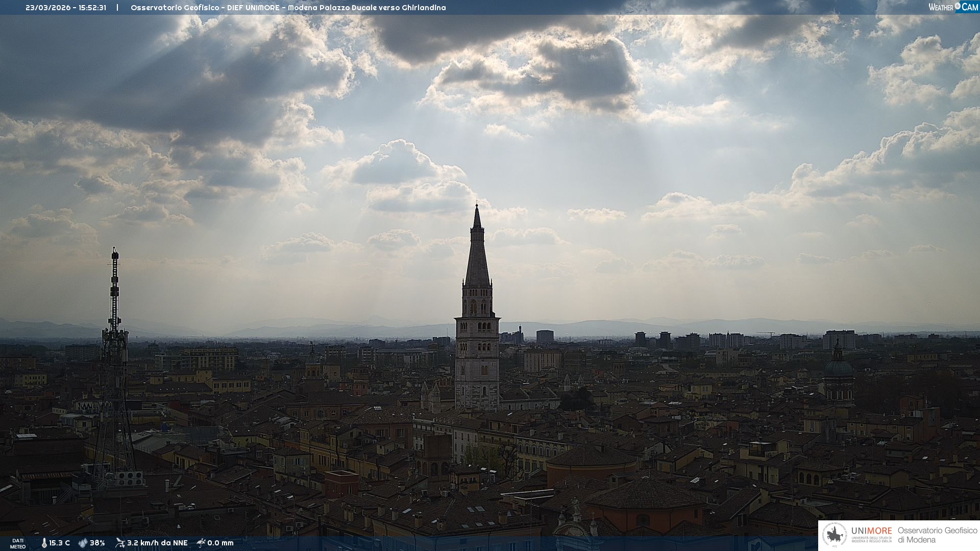Screen dimensions: 980x551
Task: Click the 3.2 km/h da NNE wind reading
Action: pos(157,543)
